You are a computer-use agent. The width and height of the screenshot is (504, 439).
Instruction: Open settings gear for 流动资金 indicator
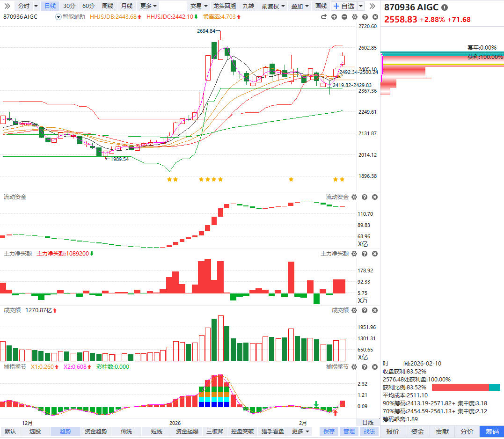(354, 198)
